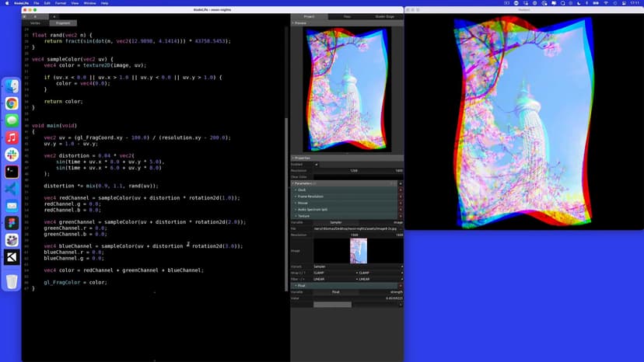Click the texture image thumbnail

point(358,250)
